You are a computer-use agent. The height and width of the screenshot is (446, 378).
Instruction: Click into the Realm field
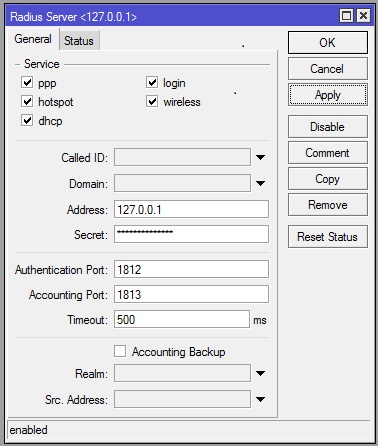click(182, 373)
